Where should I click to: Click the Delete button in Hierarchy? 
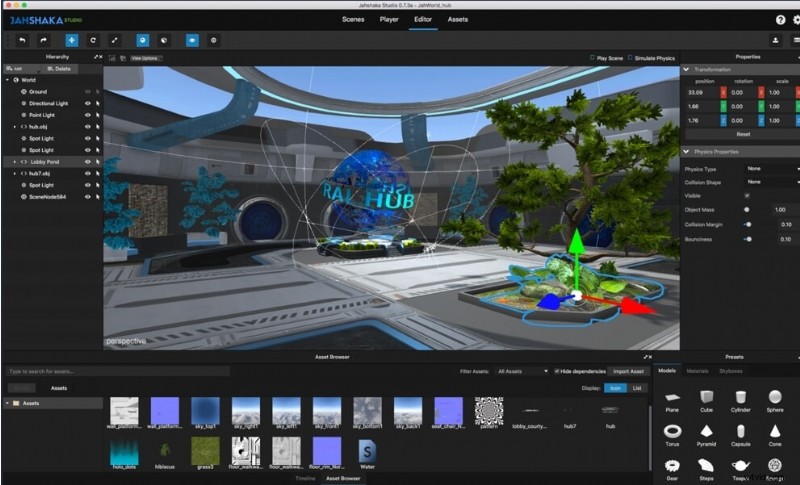click(x=59, y=69)
